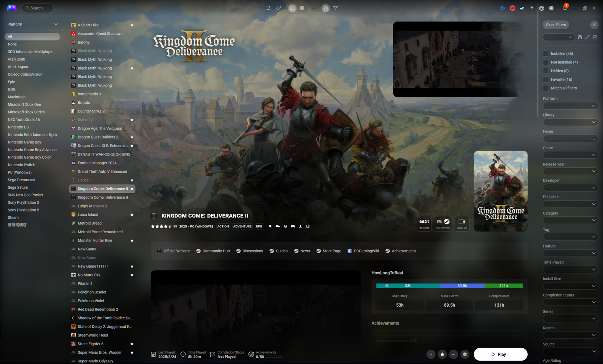Click the Clear Filters button
The height and width of the screenshot is (364, 603).
pos(556,25)
